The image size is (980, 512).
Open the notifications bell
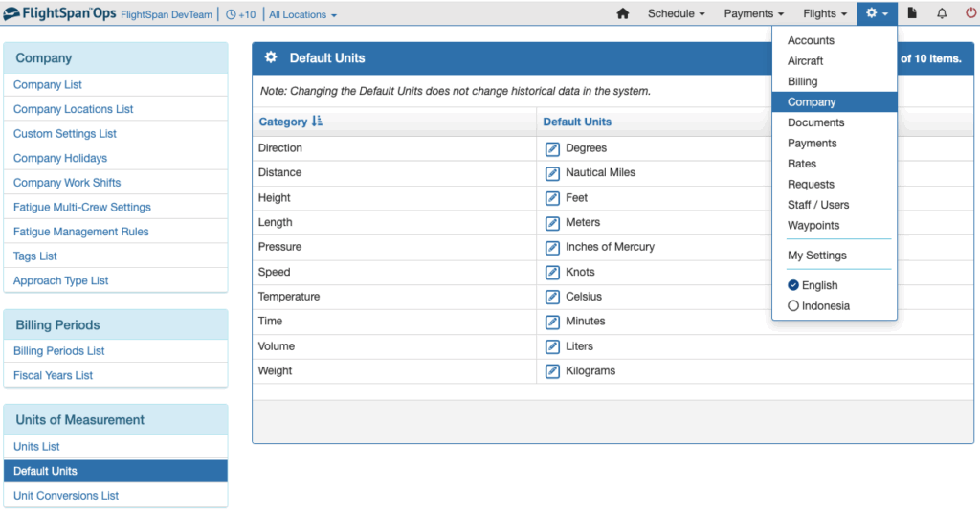coord(942,13)
